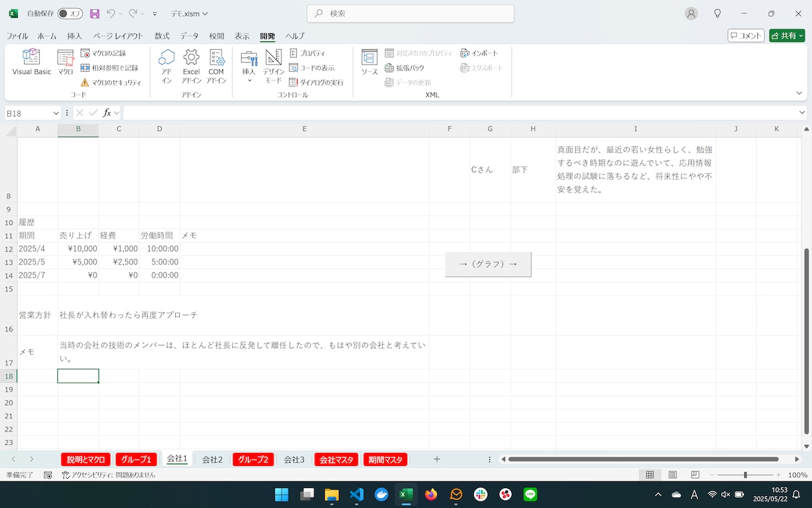Switch to the 表示 ribbon tab
This screenshot has height=508, width=812.
pos(242,36)
